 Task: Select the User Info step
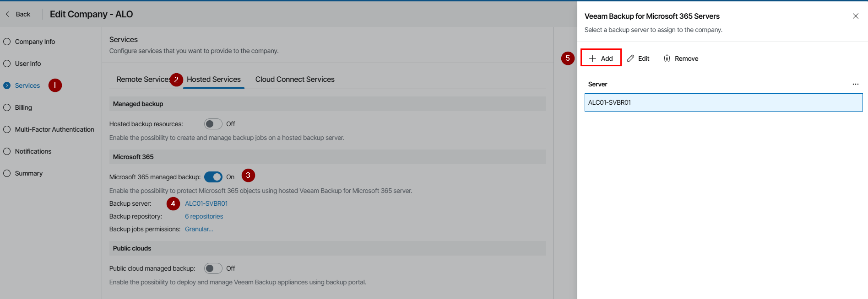(22, 64)
